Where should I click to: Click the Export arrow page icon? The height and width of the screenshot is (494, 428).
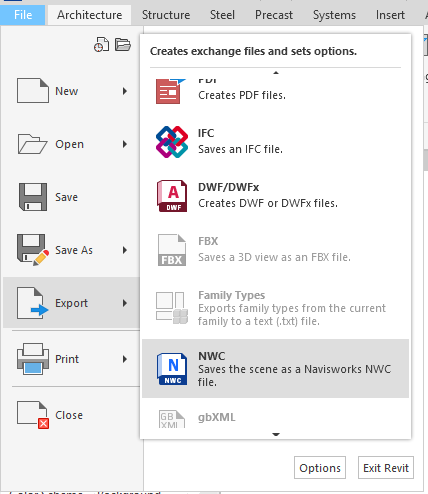coord(33,303)
